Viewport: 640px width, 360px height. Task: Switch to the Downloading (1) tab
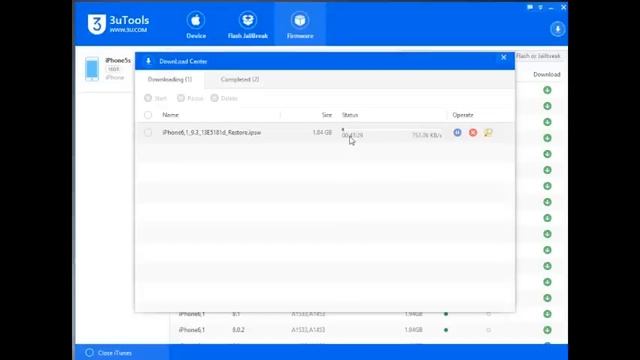[170, 79]
